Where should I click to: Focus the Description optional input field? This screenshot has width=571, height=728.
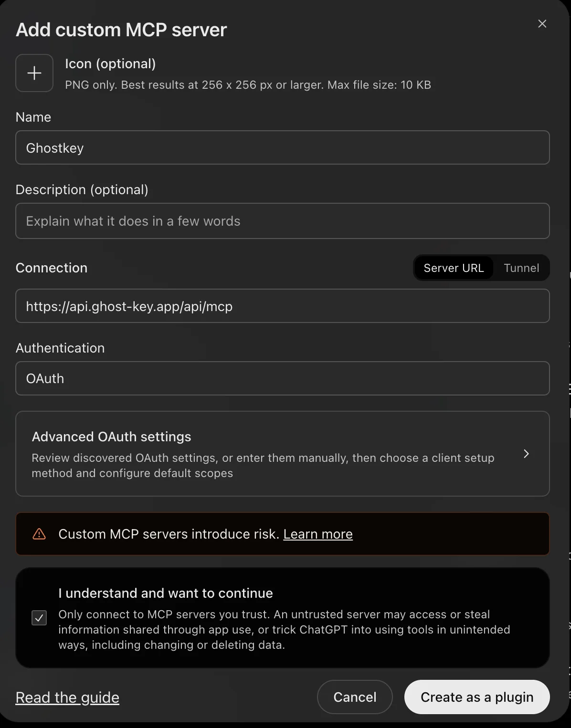tap(283, 221)
